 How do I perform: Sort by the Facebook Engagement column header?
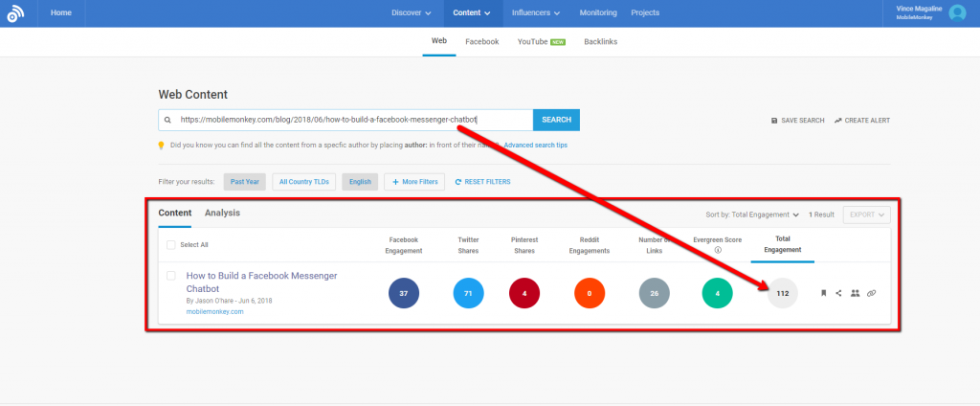point(406,245)
